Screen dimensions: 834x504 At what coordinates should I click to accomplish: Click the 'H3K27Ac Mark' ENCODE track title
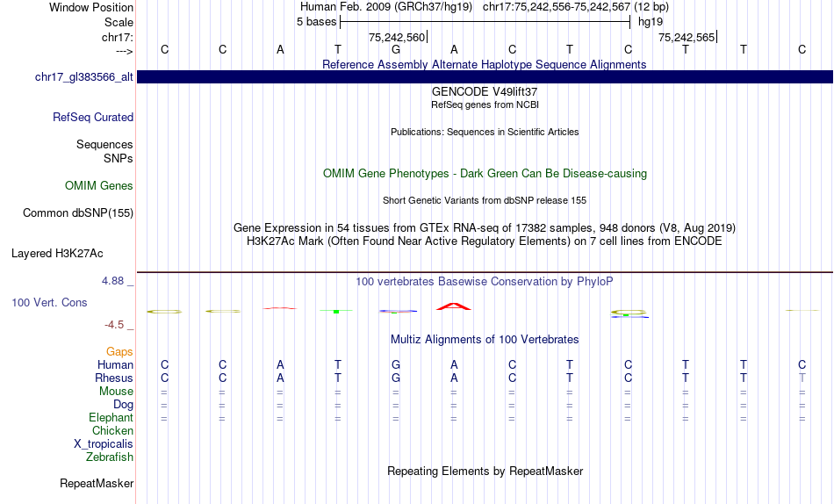pyautogui.click(x=485, y=241)
